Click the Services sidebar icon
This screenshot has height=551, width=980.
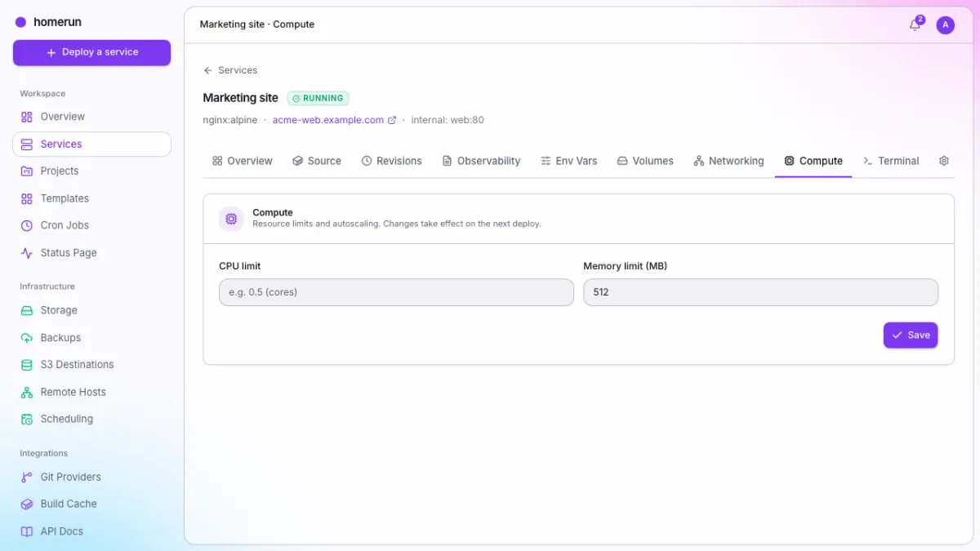[x=27, y=144]
